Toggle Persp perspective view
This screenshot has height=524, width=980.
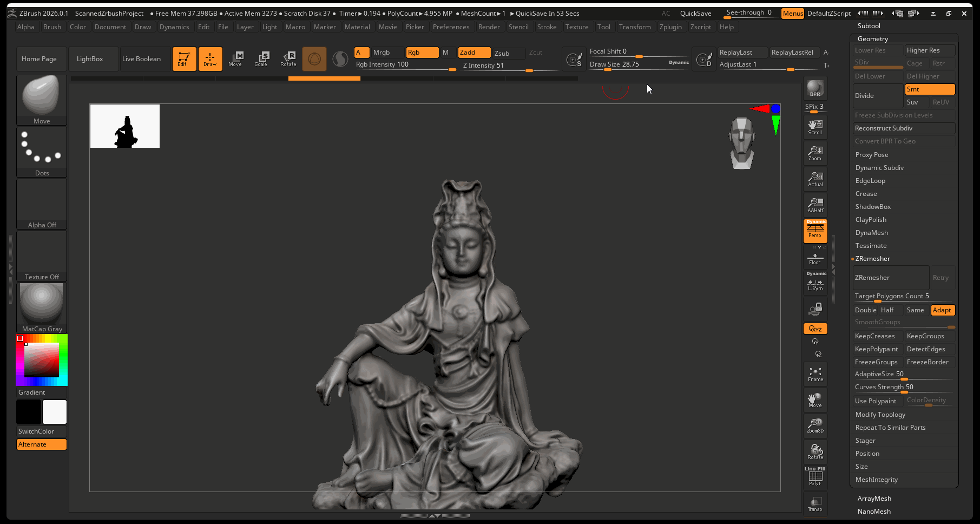[x=815, y=231]
